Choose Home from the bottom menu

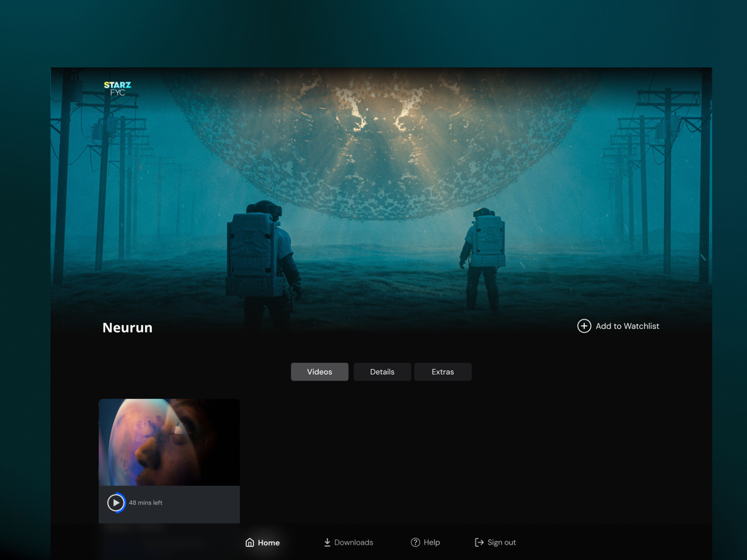[x=263, y=542]
